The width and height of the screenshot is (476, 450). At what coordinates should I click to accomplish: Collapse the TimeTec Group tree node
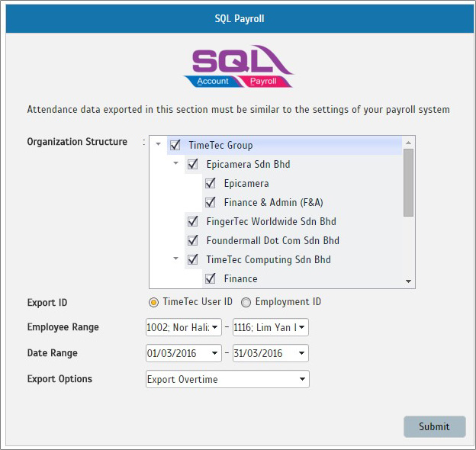(x=158, y=144)
